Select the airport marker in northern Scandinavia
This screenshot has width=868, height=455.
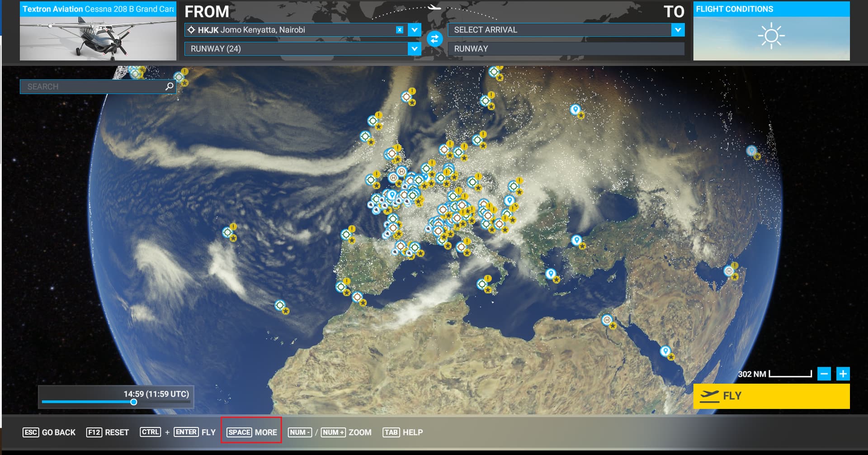(x=494, y=72)
